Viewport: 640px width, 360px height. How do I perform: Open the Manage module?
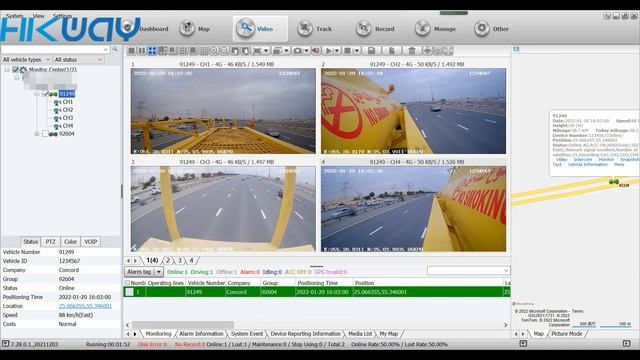coord(435,29)
